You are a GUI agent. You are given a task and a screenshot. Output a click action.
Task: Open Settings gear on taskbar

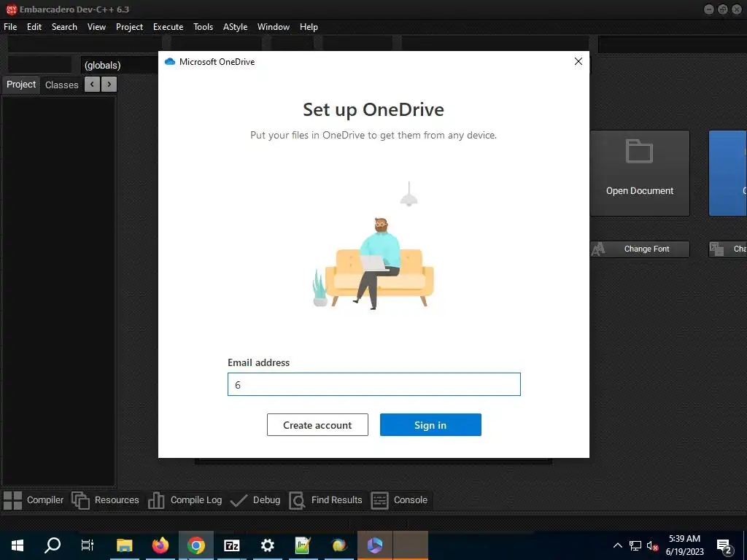pyautogui.click(x=267, y=545)
